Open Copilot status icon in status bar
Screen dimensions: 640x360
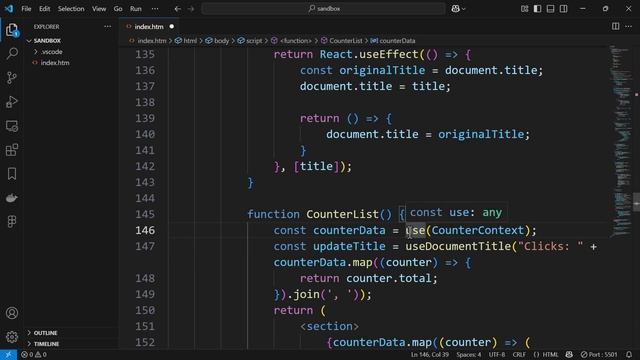(569, 355)
